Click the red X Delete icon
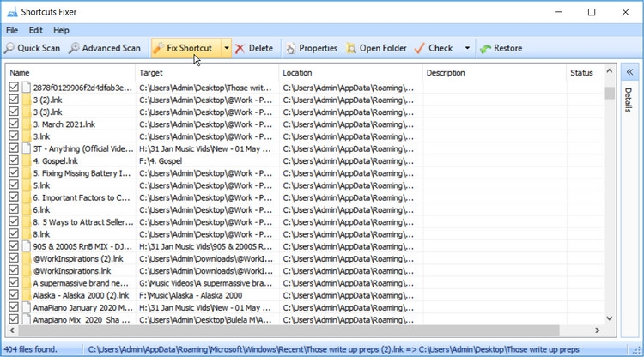644x357 pixels. click(240, 49)
